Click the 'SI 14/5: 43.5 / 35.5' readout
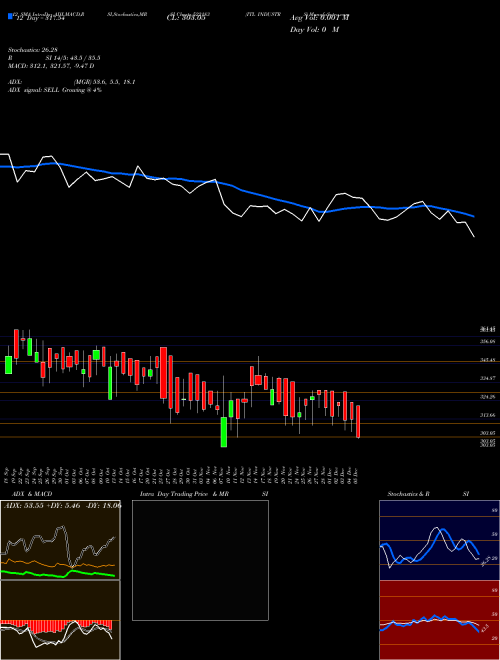This screenshot has width=500, height=660. (73, 58)
